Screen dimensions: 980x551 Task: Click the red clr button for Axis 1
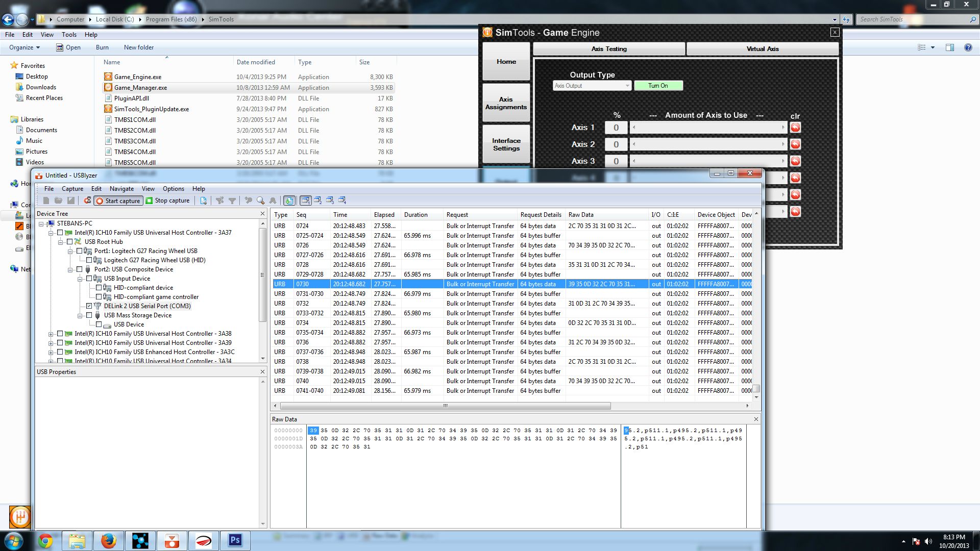tap(795, 128)
